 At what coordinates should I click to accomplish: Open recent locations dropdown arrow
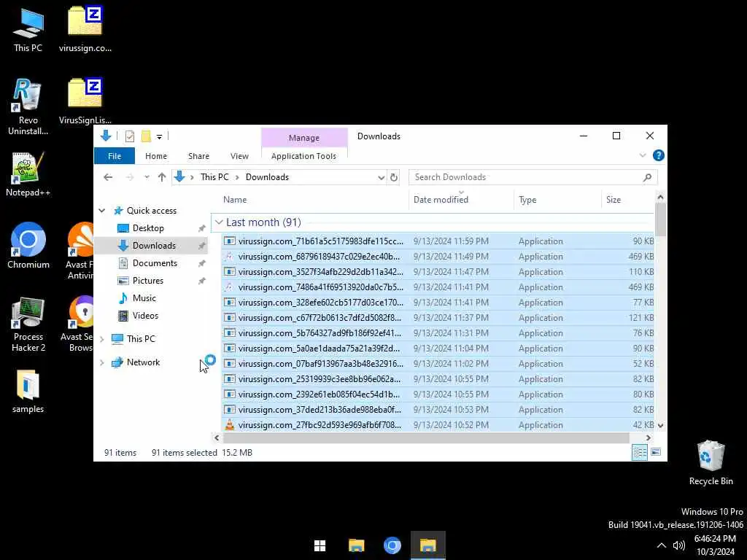click(x=147, y=177)
